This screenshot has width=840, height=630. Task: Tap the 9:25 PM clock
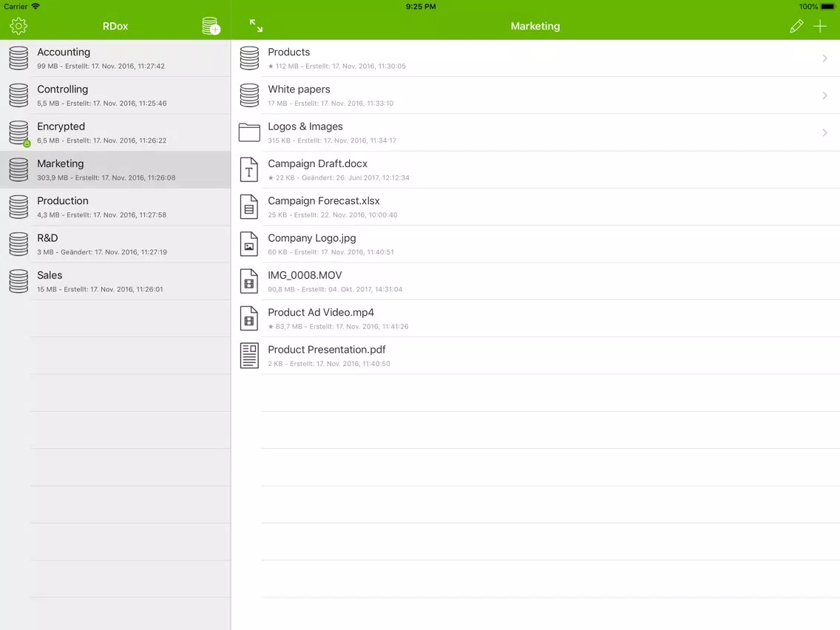pos(421,7)
